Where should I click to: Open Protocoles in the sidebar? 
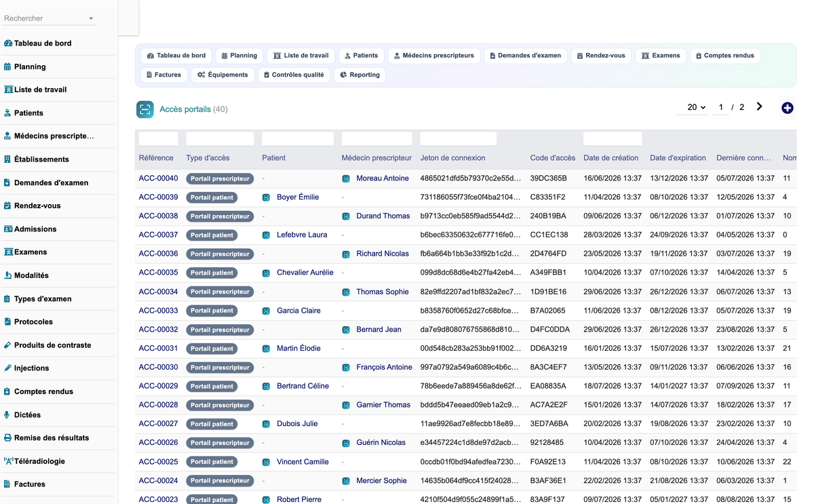pyautogui.click(x=33, y=322)
